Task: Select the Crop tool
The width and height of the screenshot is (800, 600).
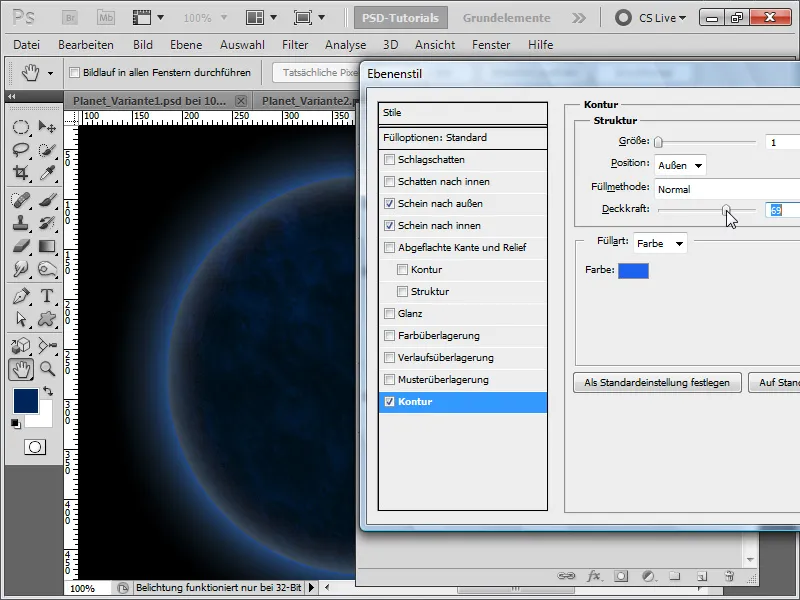Action: tap(20, 172)
